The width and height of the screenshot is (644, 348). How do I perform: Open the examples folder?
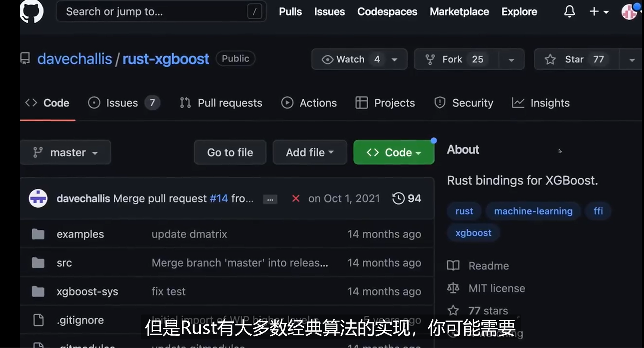coord(80,234)
